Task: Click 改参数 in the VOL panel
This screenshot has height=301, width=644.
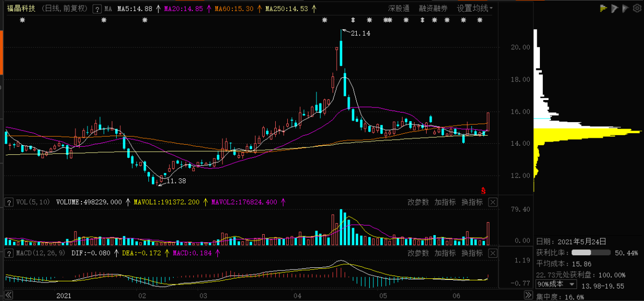Action: tap(418, 203)
